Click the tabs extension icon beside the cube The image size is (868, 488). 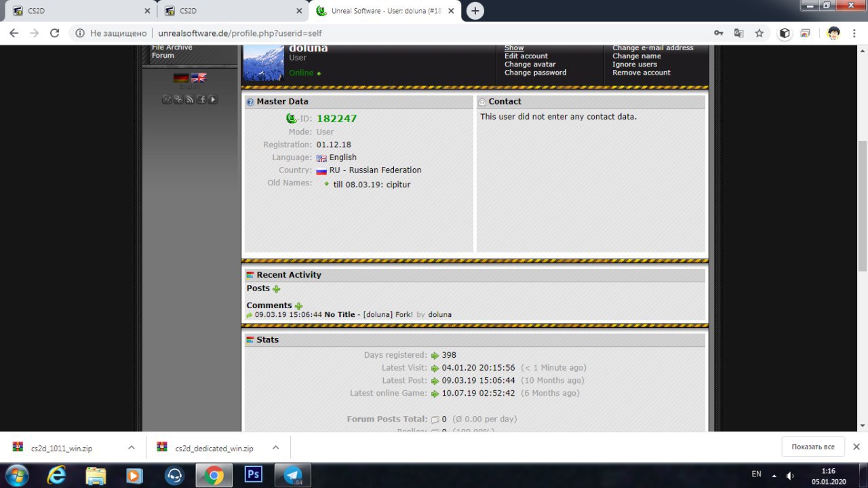tap(805, 33)
